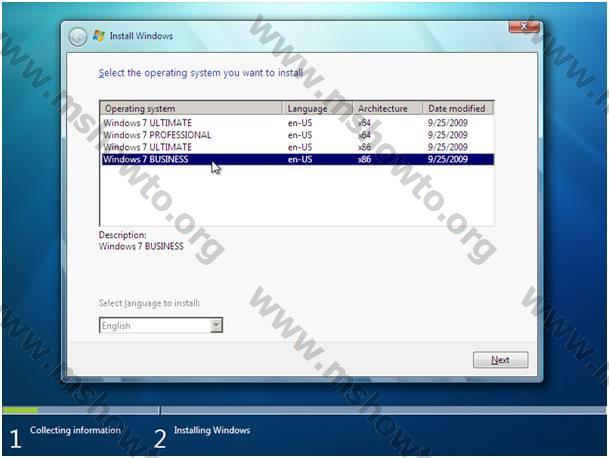This screenshot has width=609, height=458.
Task: Select Windows 7 PROFESSIONAL row
Action: point(297,135)
